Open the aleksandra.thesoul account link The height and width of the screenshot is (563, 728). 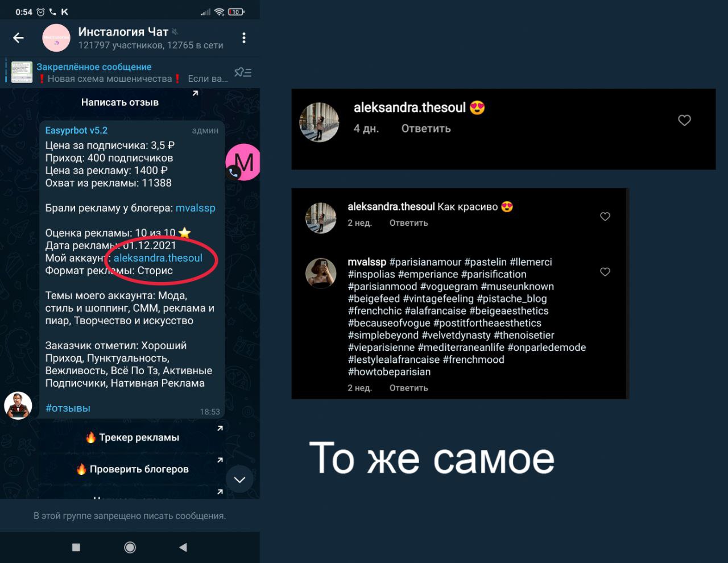coord(158,258)
